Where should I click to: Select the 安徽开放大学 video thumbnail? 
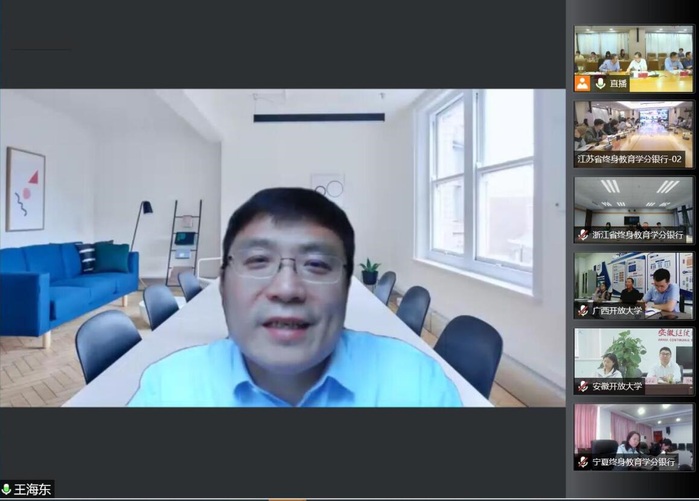point(633,354)
